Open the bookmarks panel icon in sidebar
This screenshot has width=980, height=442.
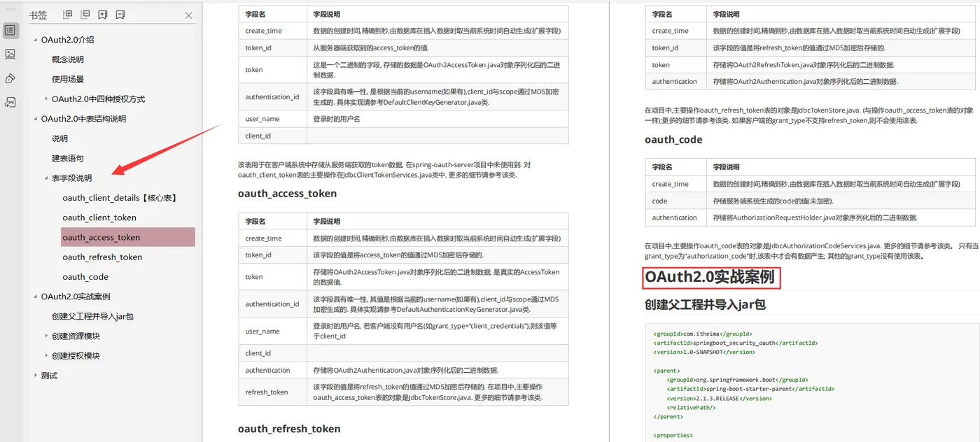(10, 30)
